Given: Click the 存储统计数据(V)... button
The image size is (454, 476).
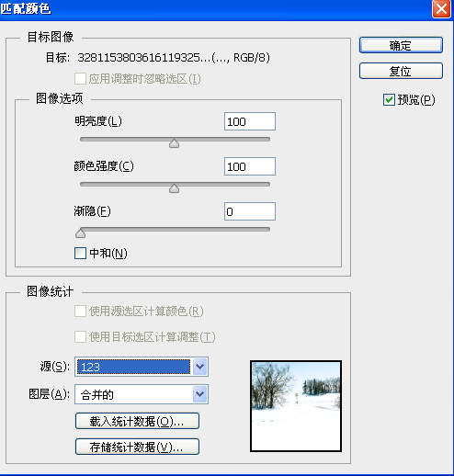Looking at the screenshot, I should click(137, 447).
